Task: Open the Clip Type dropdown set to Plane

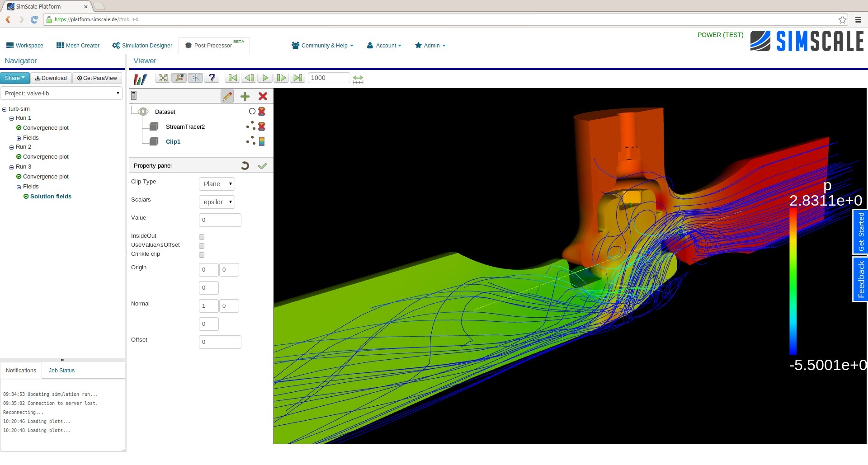Action: (217, 184)
